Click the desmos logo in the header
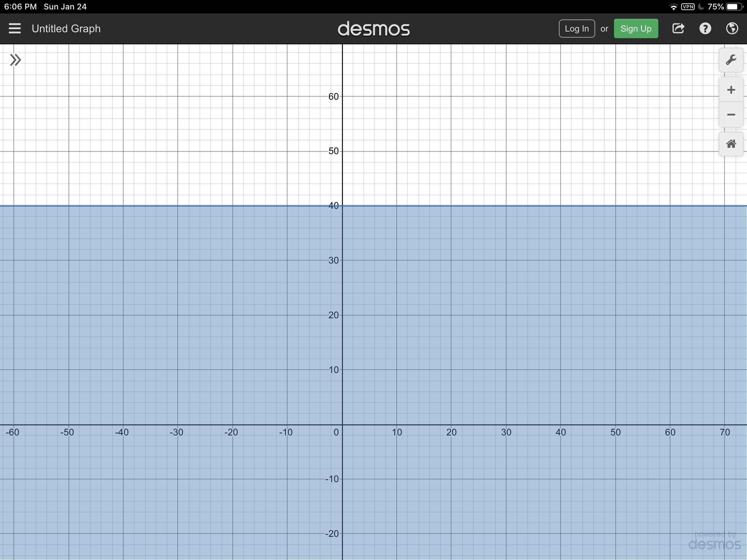Image resolution: width=747 pixels, height=560 pixels. tap(373, 29)
